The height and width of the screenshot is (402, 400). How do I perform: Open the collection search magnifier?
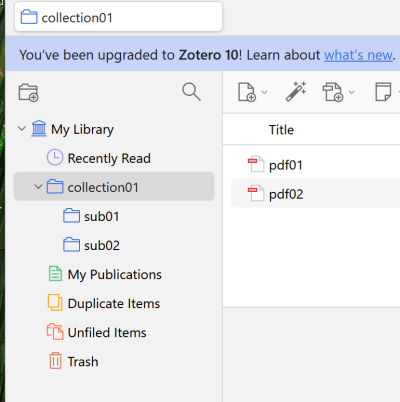click(x=191, y=92)
